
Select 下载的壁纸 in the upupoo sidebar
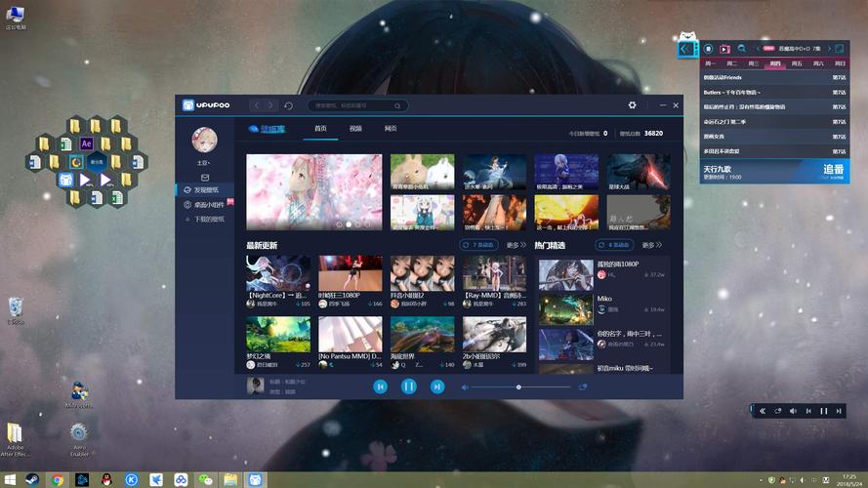[x=205, y=219]
